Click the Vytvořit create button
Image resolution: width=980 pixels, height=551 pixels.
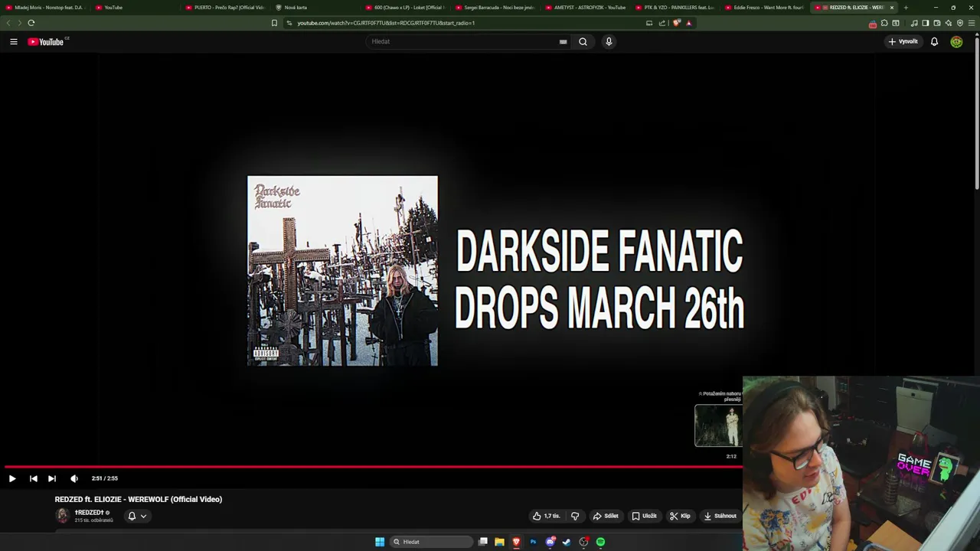pos(903,41)
